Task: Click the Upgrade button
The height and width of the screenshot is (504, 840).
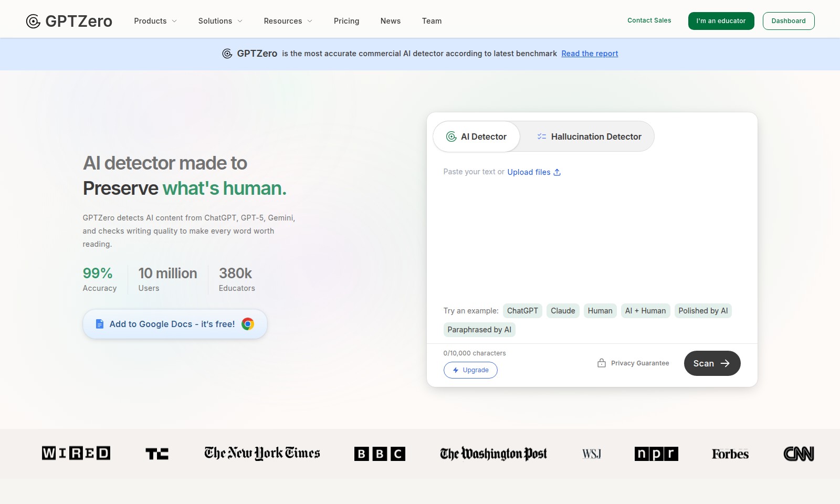Action: (x=470, y=370)
